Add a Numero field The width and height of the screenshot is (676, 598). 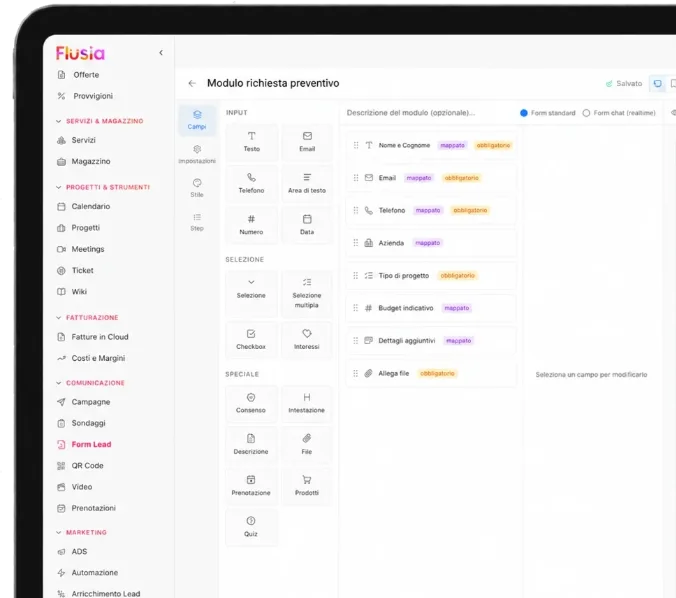click(251, 225)
